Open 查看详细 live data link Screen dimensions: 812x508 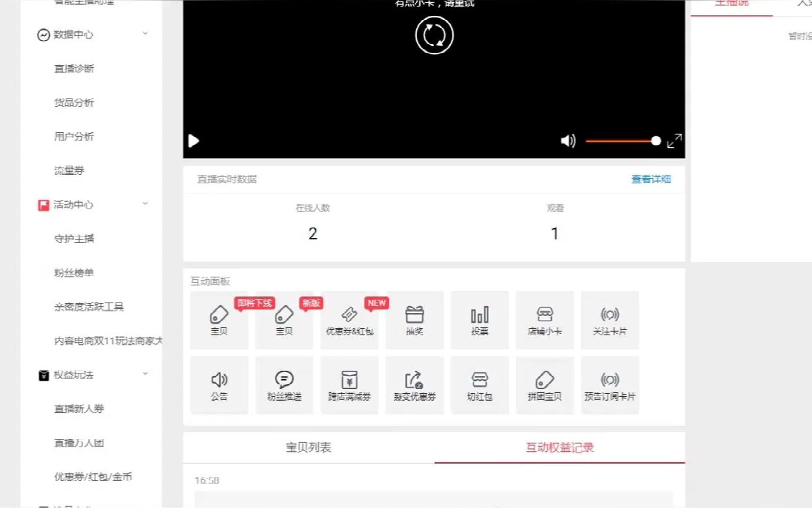(651, 179)
